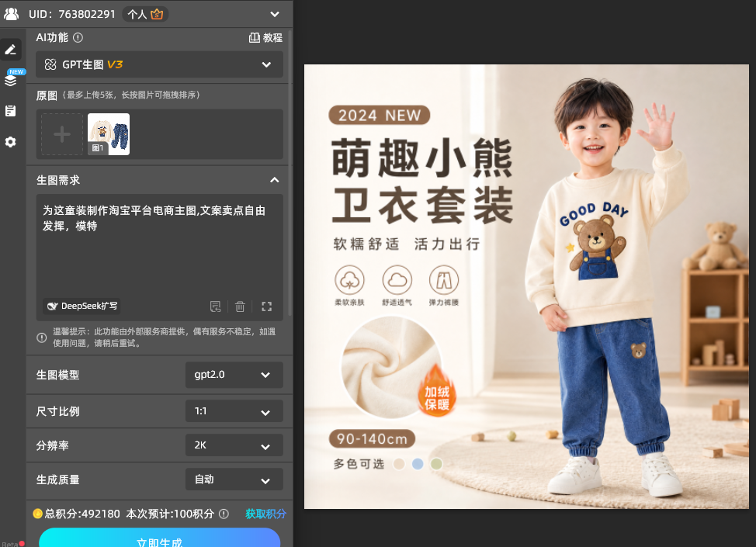756x547 pixels.
Task: Open the 尺寸比例 1:1 dropdown
Action: 234,411
